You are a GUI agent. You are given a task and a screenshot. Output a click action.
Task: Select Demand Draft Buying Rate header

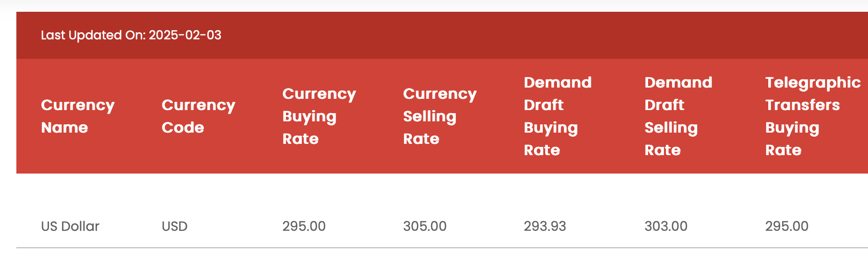point(558,116)
